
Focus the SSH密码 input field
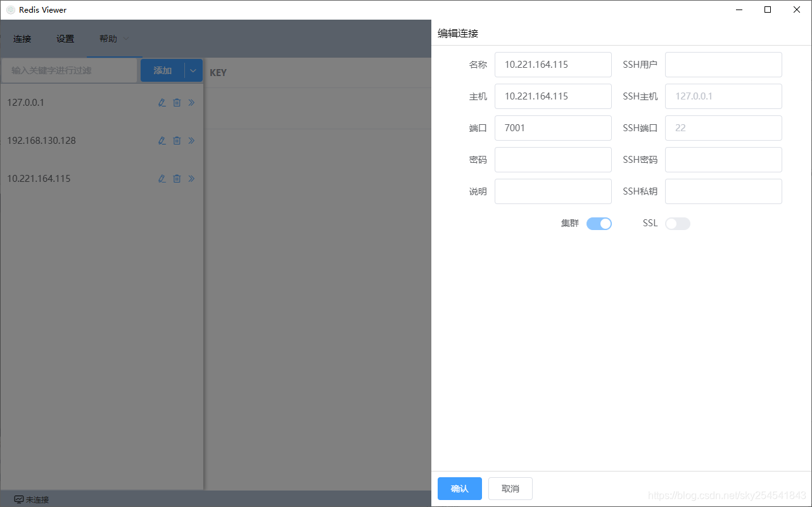pyautogui.click(x=723, y=160)
